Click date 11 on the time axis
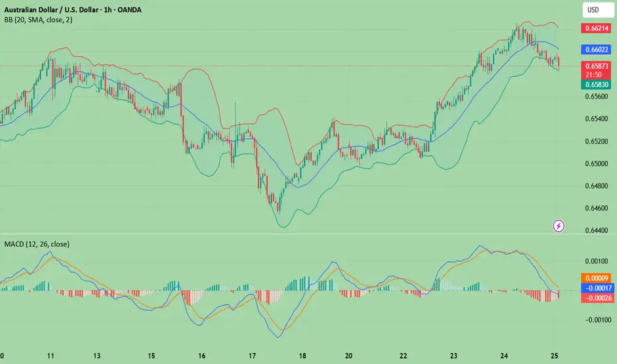This screenshot has height=364, width=617. 50,356
